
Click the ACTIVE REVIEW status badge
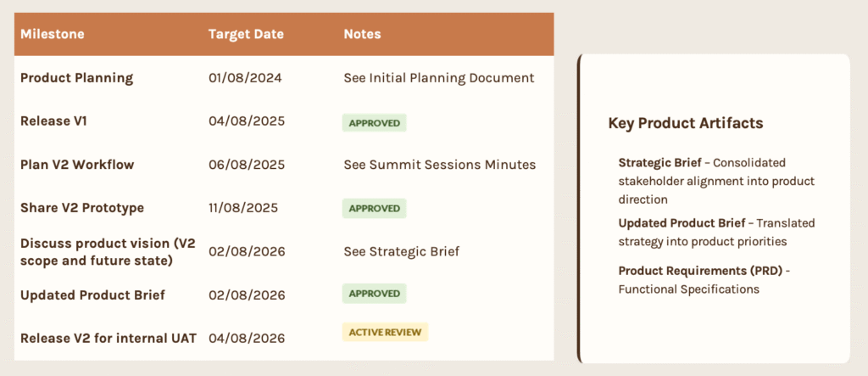(x=386, y=332)
